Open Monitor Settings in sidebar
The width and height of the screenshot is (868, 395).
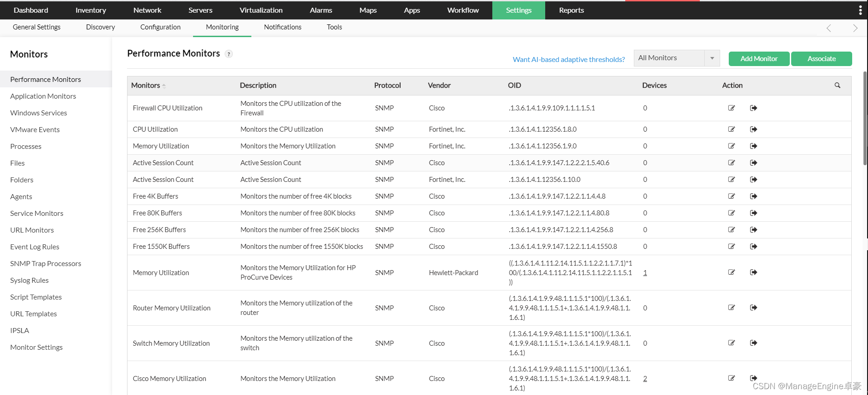[36, 347]
